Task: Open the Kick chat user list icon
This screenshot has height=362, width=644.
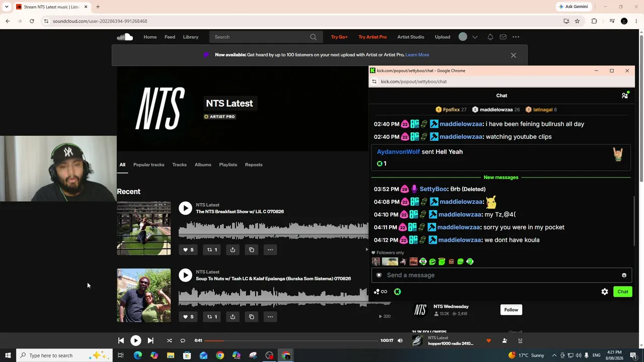Action: pos(625,95)
